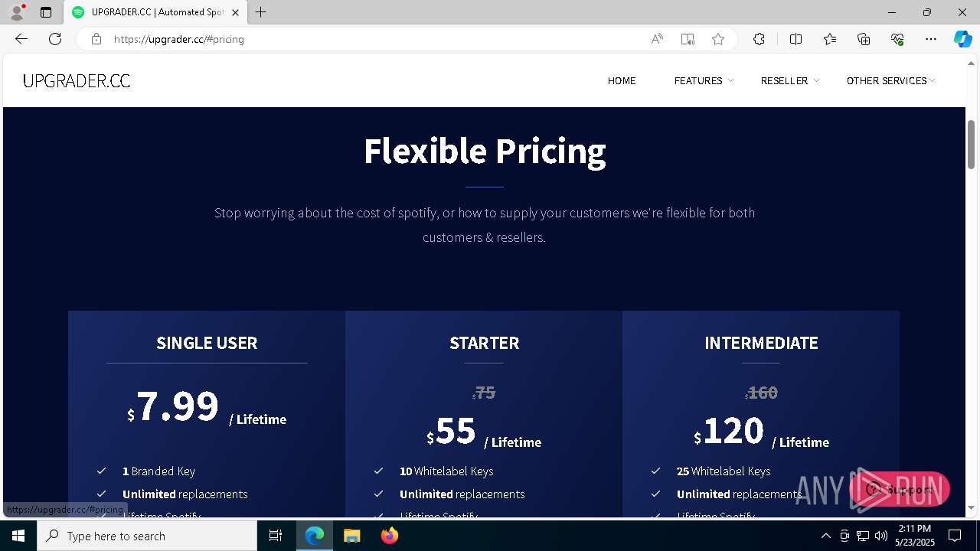
Task: Click the $55 price
Action: pyautogui.click(x=452, y=431)
